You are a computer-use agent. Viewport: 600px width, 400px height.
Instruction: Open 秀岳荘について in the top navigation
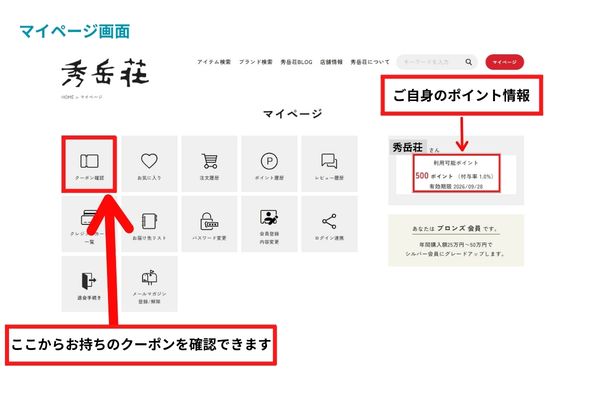click(370, 62)
